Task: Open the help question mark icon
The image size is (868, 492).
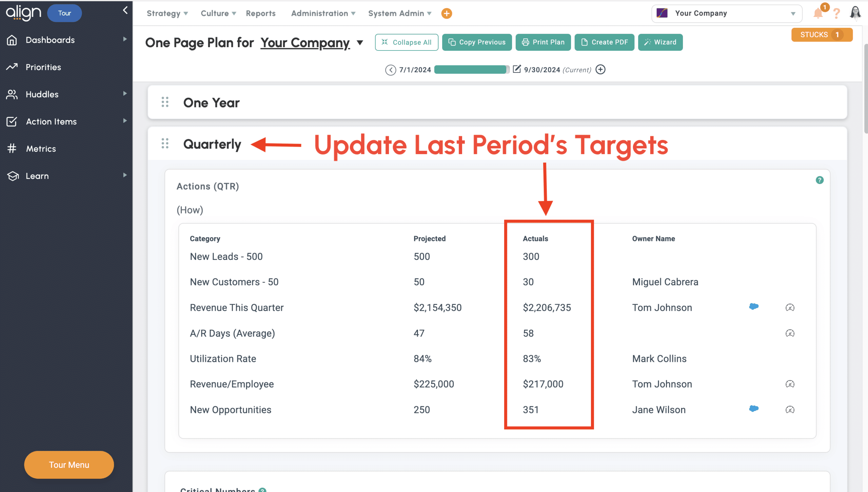Action: [836, 14]
